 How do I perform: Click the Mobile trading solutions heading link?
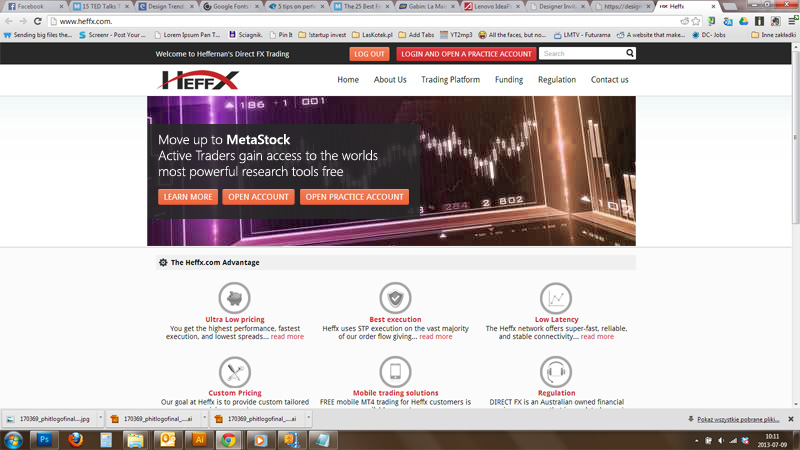(395, 393)
